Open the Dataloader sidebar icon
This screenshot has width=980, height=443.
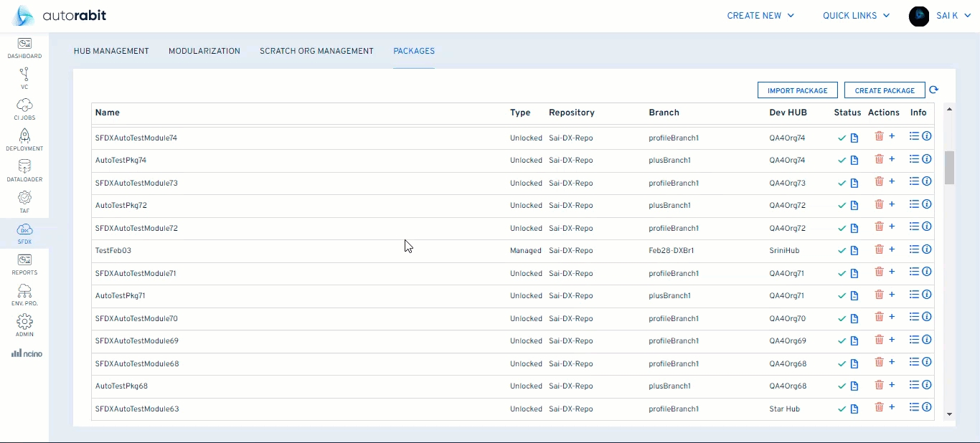[24, 168]
